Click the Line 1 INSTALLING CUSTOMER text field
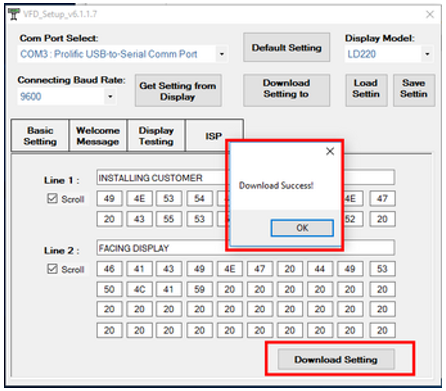This screenshot has height=391, width=446. tap(245, 178)
